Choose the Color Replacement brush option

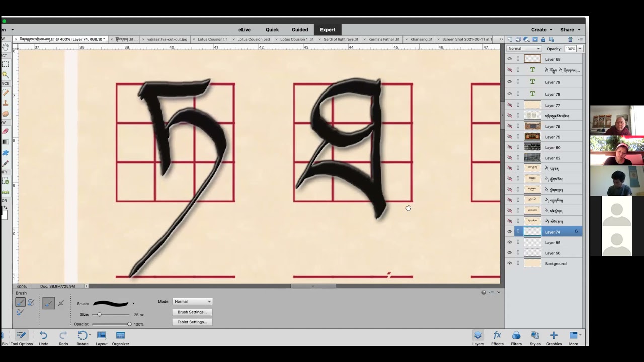pyautogui.click(x=20, y=312)
